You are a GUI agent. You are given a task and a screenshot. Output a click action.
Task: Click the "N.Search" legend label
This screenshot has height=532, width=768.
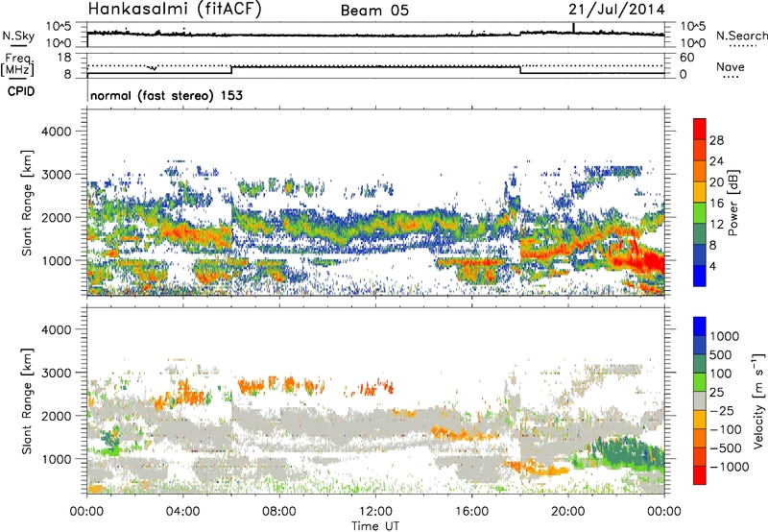pyautogui.click(x=741, y=36)
